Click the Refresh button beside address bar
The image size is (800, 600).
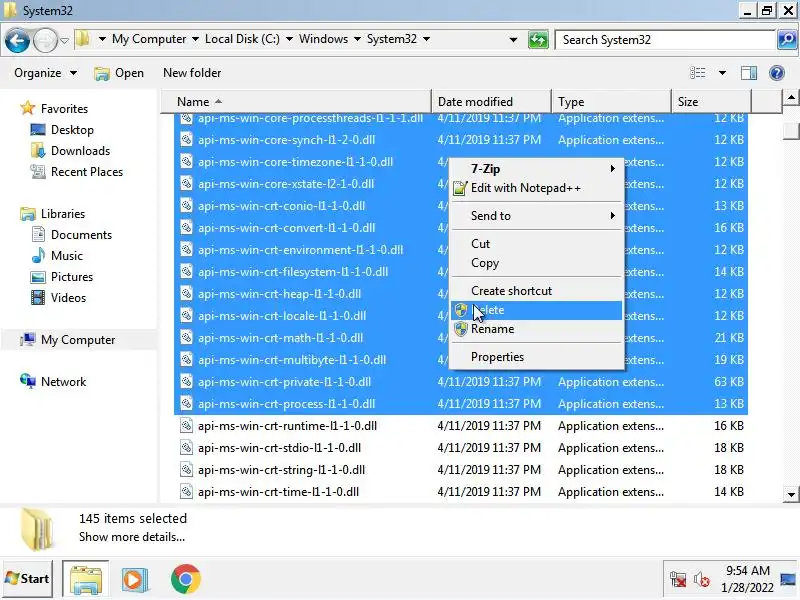pyautogui.click(x=538, y=40)
